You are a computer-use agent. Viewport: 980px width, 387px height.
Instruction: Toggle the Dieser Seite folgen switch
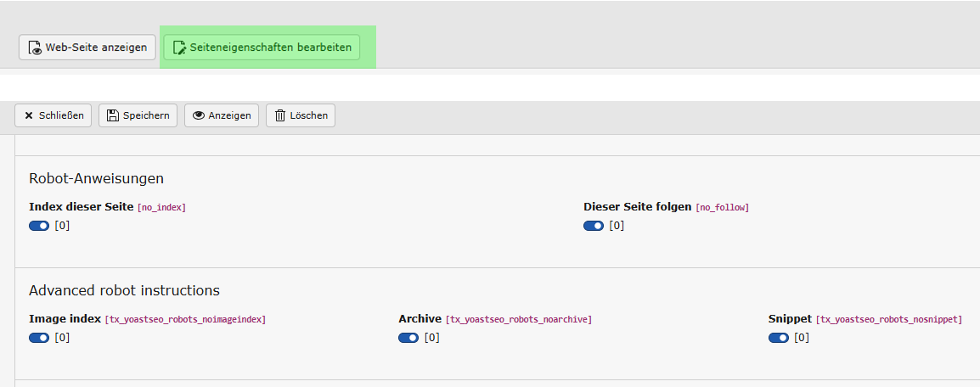594,226
